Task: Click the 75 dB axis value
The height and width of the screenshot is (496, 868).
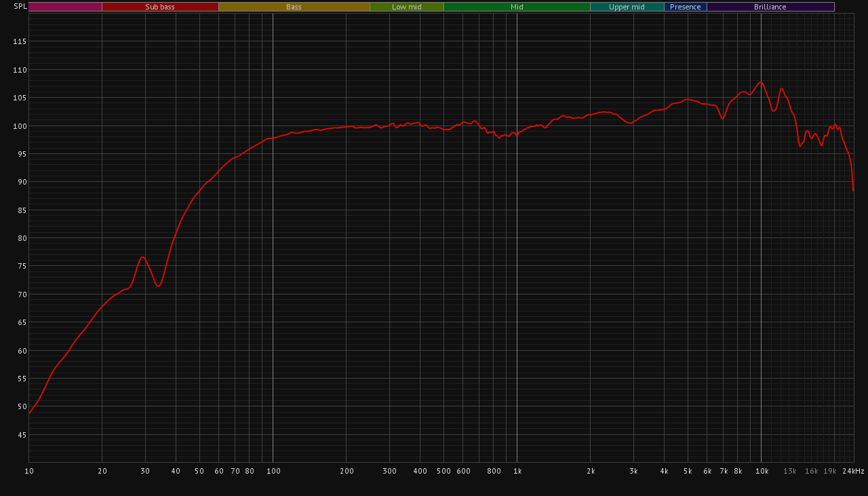Action: (22, 266)
